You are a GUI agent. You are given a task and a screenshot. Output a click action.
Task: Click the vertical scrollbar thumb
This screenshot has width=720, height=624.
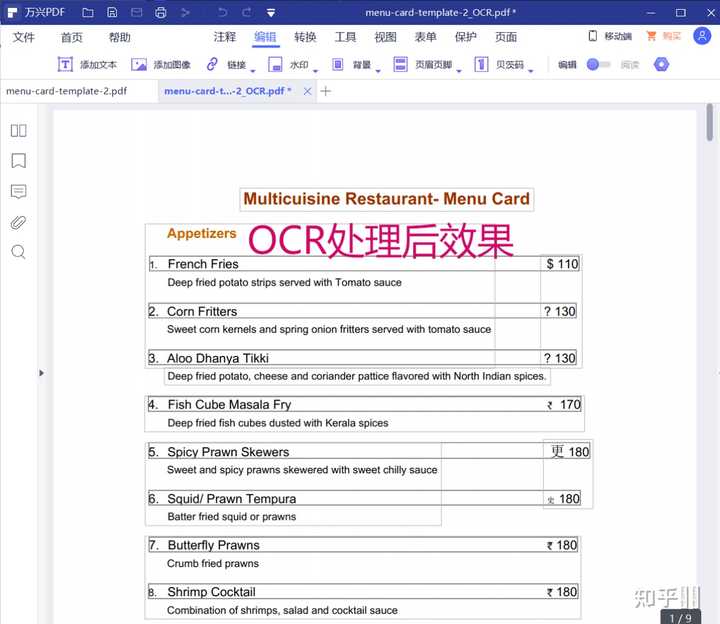click(710, 122)
